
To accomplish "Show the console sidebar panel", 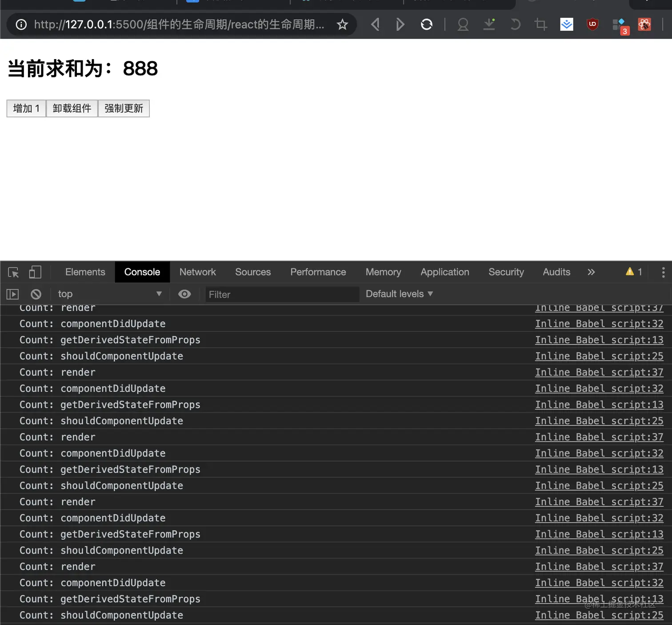I will tap(12, 294).
